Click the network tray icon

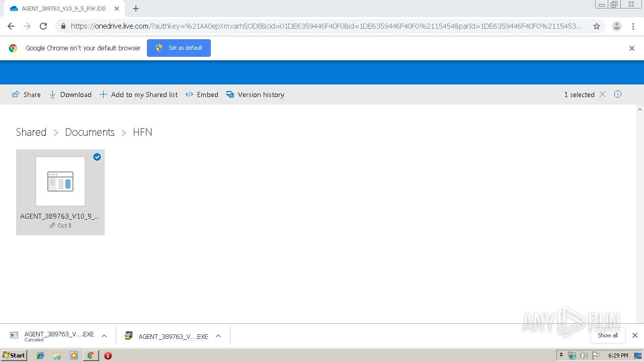pos(572,355)
